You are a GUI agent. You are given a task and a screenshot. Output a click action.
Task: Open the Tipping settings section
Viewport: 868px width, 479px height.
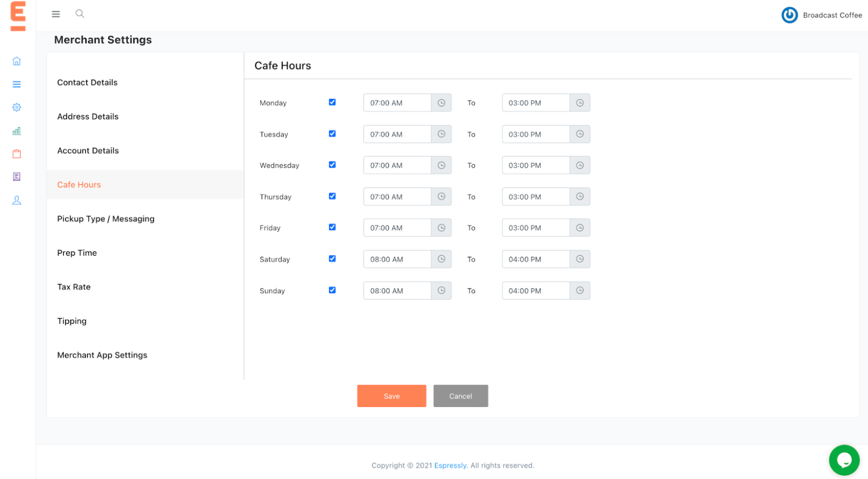[71, 320]
